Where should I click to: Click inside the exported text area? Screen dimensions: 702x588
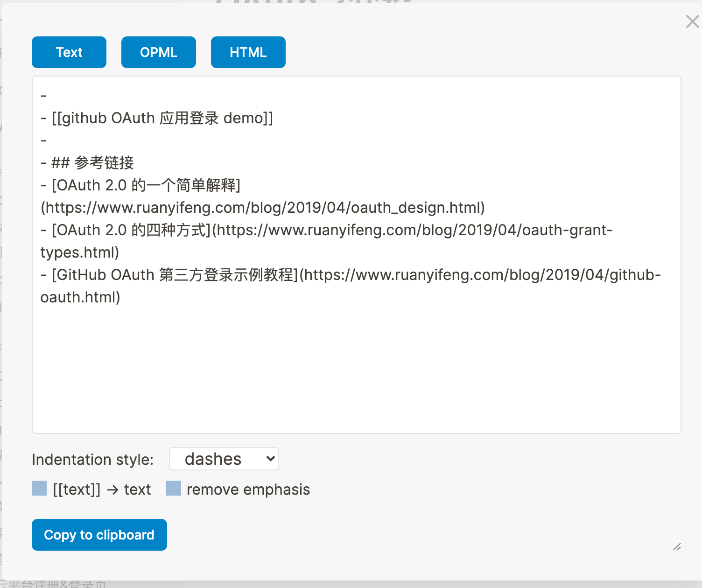(x=355, y=364)
